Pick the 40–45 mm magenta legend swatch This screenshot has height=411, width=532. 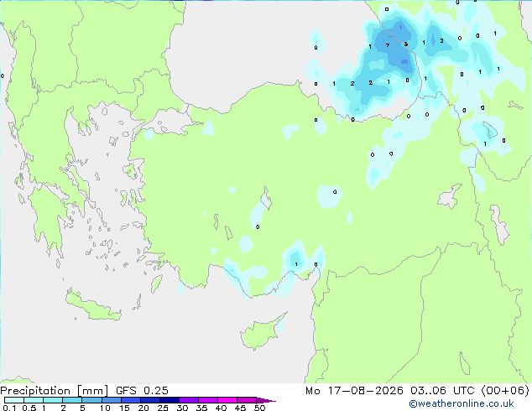pos(227,400)
